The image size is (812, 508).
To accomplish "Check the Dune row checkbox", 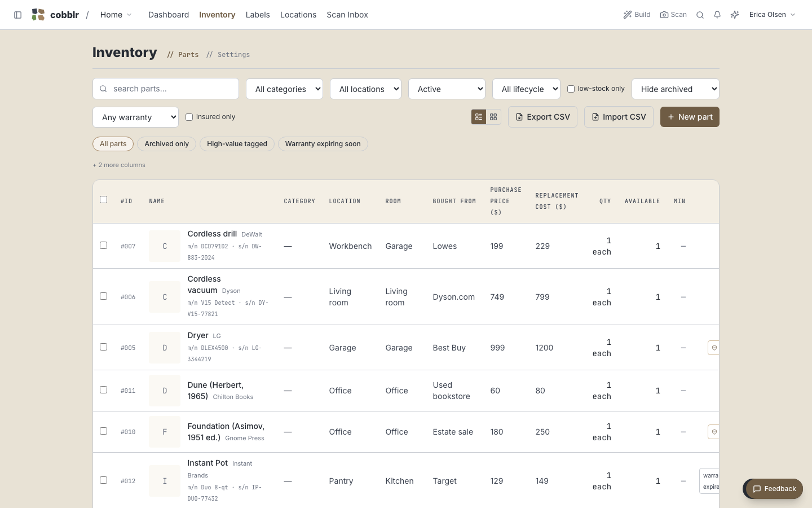I will [103, 389].
